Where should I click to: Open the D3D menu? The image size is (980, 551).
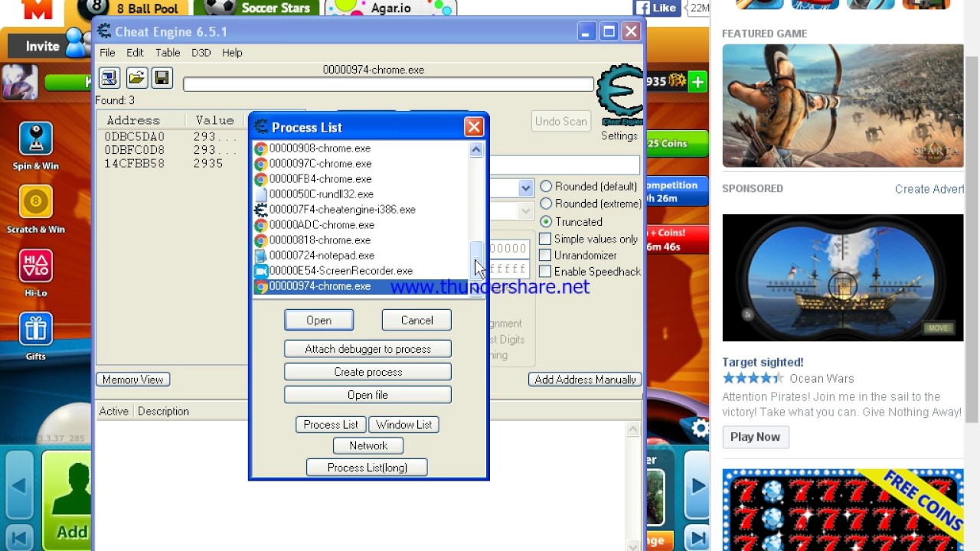tap(201, 53)
